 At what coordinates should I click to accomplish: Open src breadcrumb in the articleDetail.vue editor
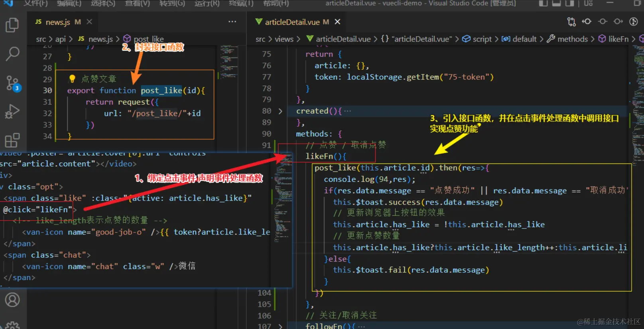[x=260, y=39]
